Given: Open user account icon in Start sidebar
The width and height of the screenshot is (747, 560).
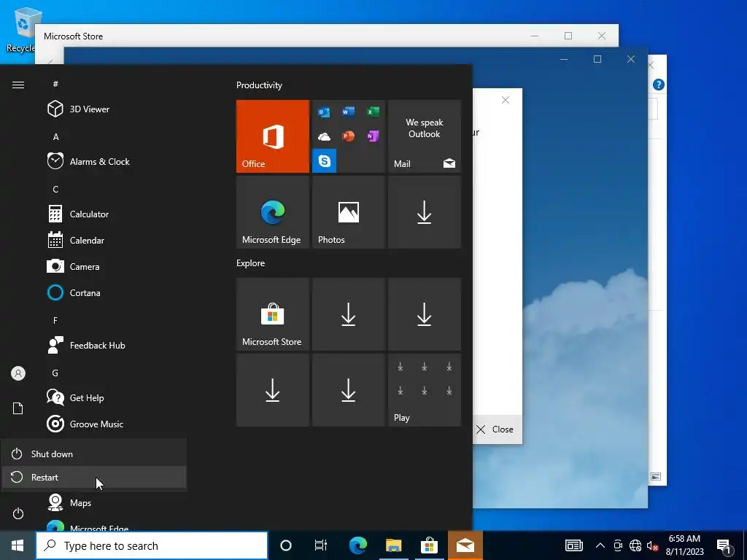Looking at the screenshot, I should (18, 373).
